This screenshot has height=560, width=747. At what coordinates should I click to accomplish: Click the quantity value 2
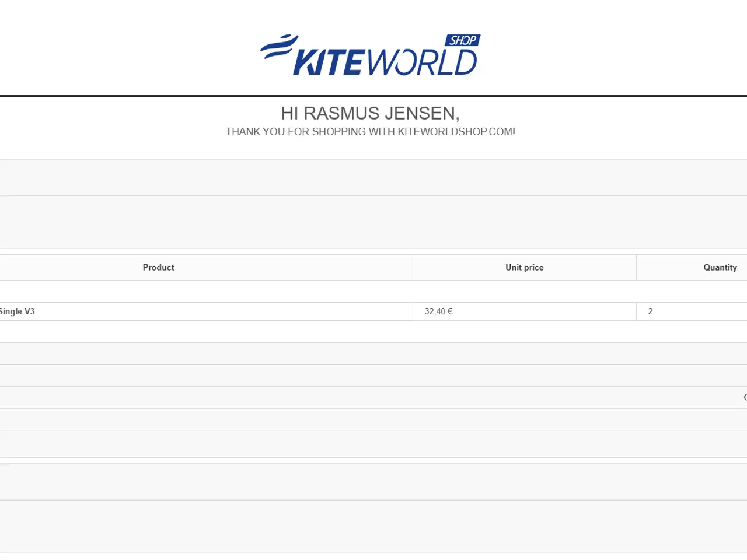(x=650, y=311)
